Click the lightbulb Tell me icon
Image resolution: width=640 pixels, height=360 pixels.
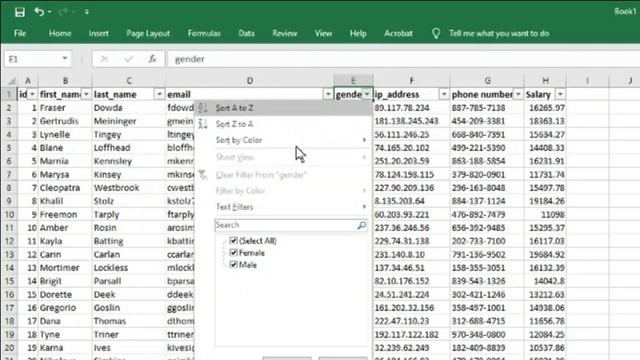436,33
